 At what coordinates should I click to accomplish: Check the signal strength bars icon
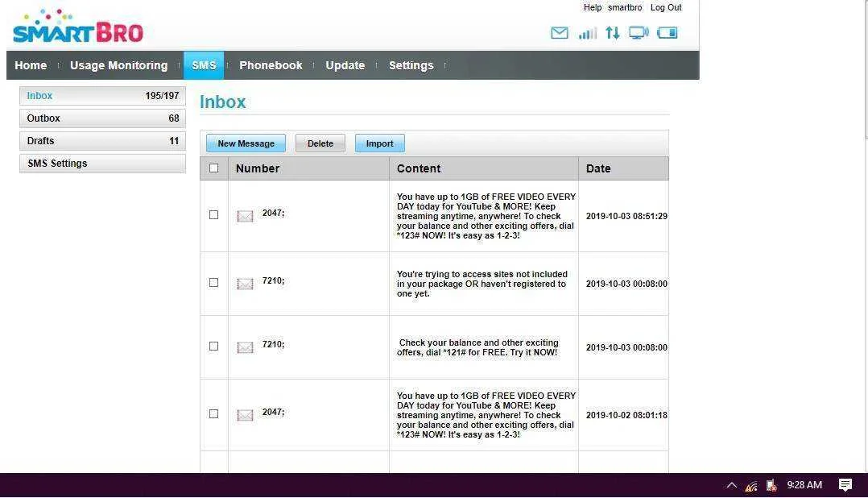tap(587, 33)
